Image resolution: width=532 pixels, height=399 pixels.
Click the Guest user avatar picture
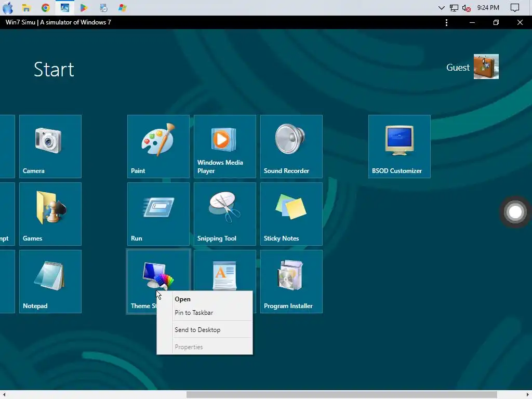(x=486, y=66)
